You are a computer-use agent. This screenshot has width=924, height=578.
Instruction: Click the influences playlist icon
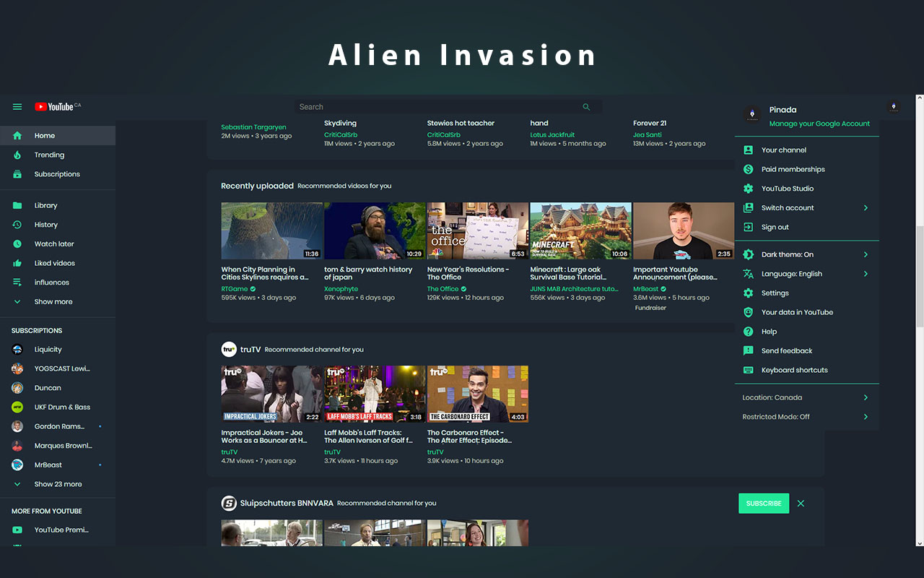point(17,282)
